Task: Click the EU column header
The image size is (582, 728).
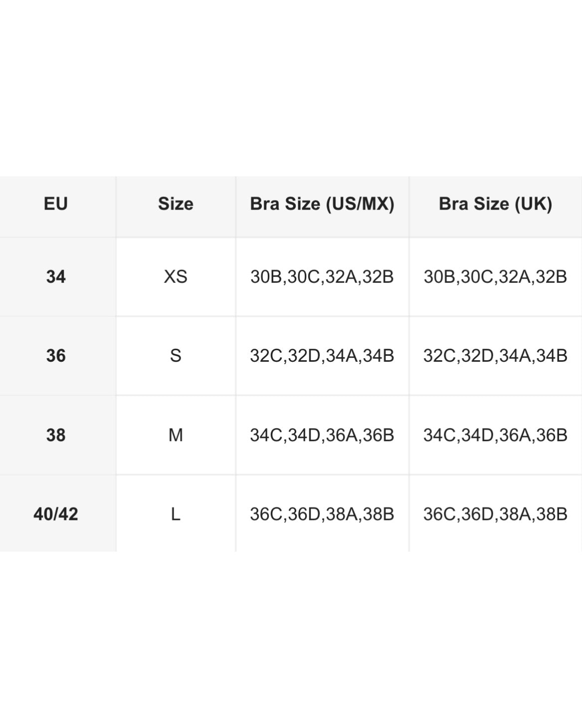Action: click(x=56, y=204)
